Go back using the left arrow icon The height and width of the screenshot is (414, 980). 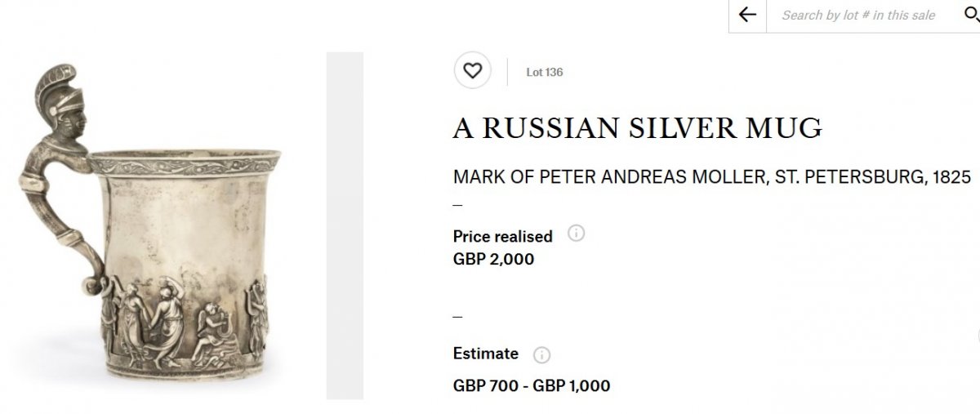pyautogui.click(x=746, y=15)
